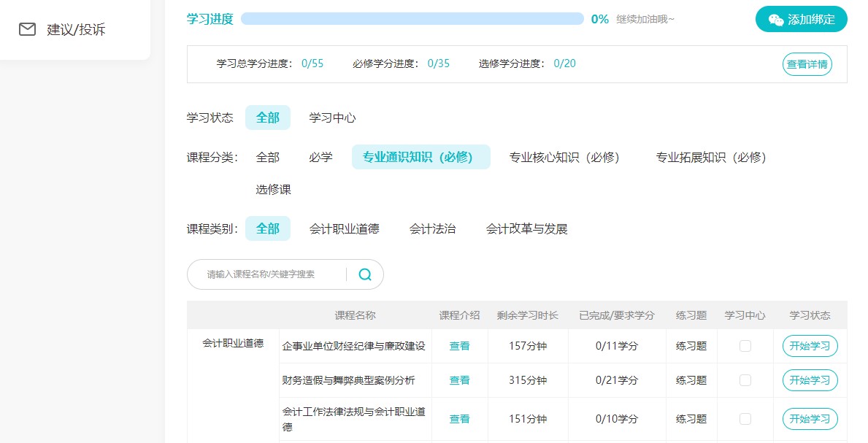
Task: Tick 学习中心 checkbox for 财务造假与舞弊典型案例分析
Action: tap(745, 380)
